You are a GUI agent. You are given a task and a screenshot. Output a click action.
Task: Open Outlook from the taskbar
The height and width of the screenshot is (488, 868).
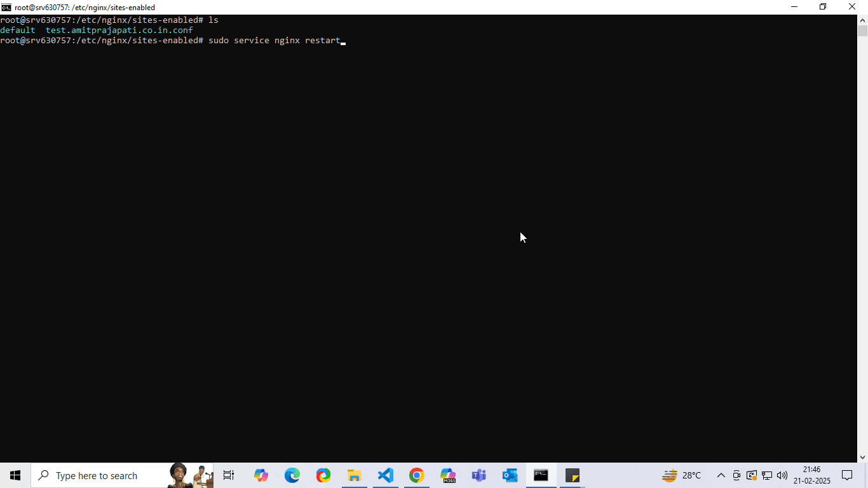[509, 475]
